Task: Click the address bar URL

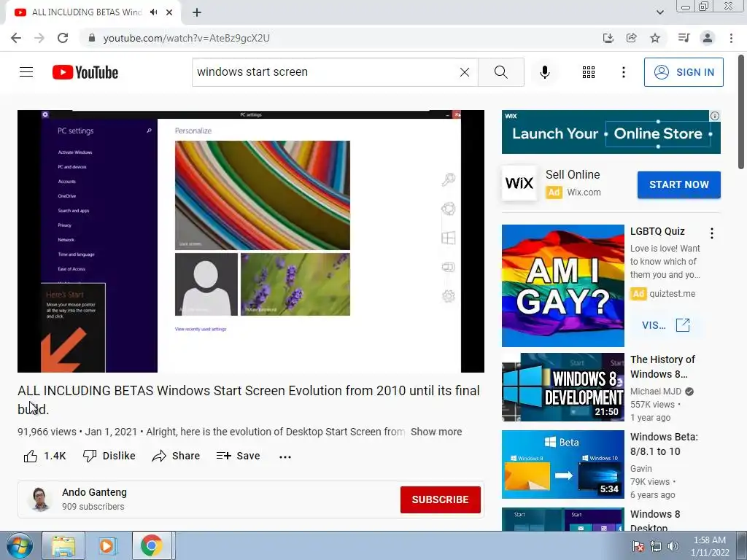Action: [x=186, y=38]
